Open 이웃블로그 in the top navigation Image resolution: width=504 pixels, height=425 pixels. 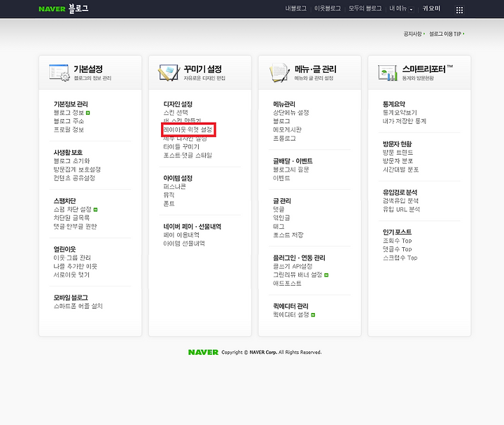(x=328, y=8)
